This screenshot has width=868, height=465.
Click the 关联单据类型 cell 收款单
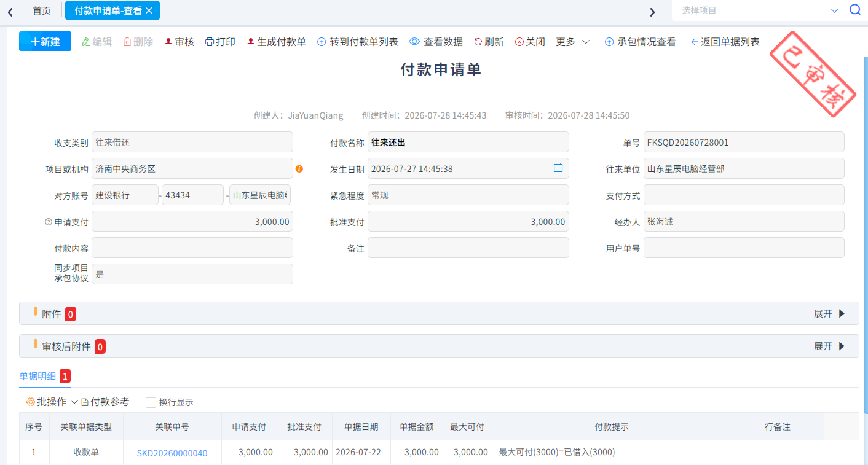86,453
